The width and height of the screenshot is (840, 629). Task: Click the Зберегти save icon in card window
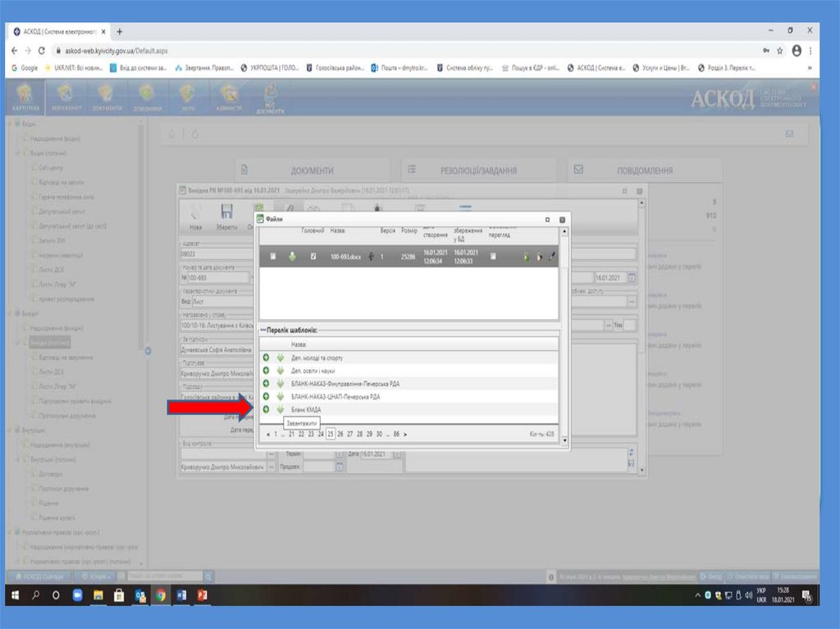click(226, 217)
